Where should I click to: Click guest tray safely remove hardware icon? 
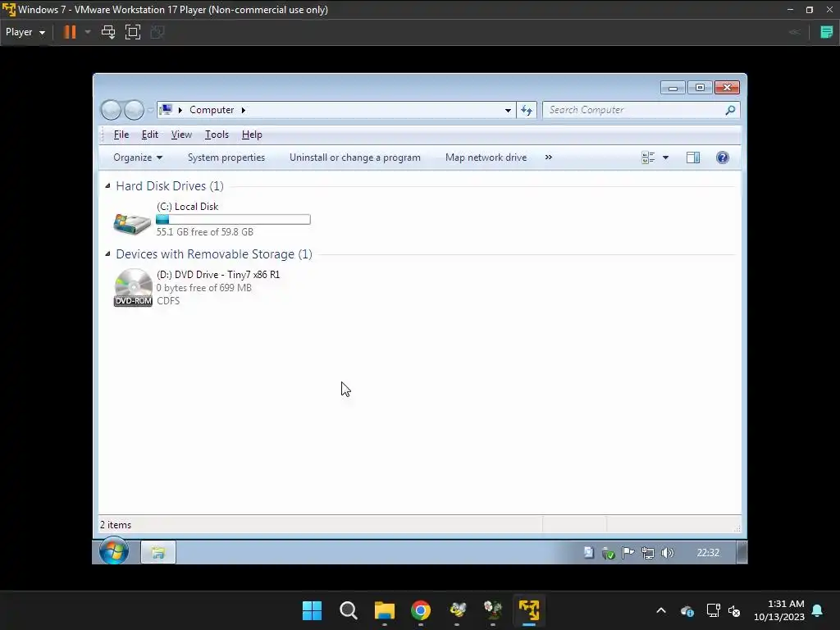[x=608, y=552]
